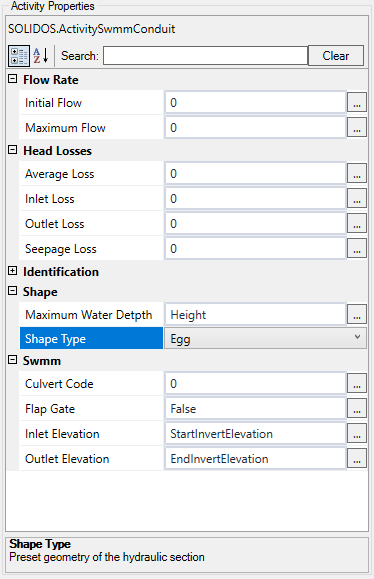The height and width of the screenshot is (579, 374).
Task: Switch to categorized property view
Action: (x=19, y=56)
